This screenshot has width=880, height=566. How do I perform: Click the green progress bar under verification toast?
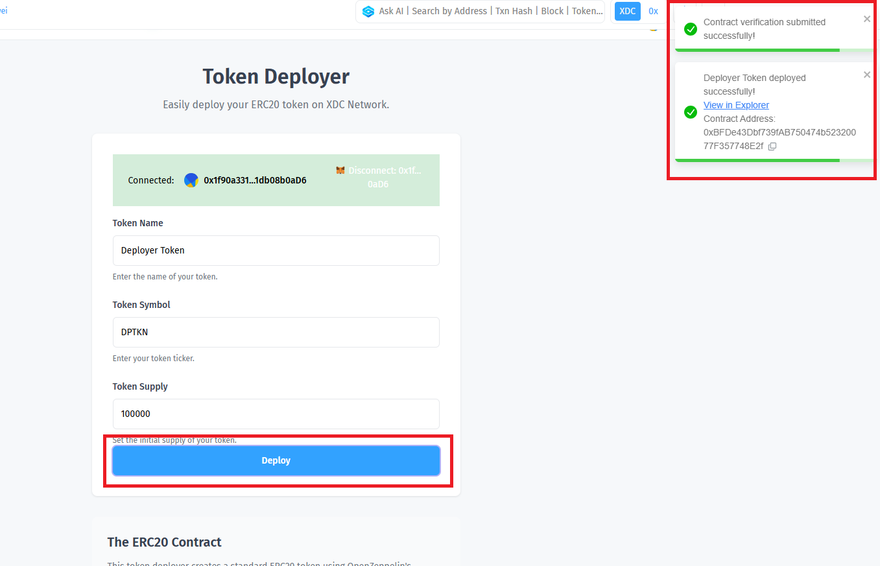click(x=757, y=49)
